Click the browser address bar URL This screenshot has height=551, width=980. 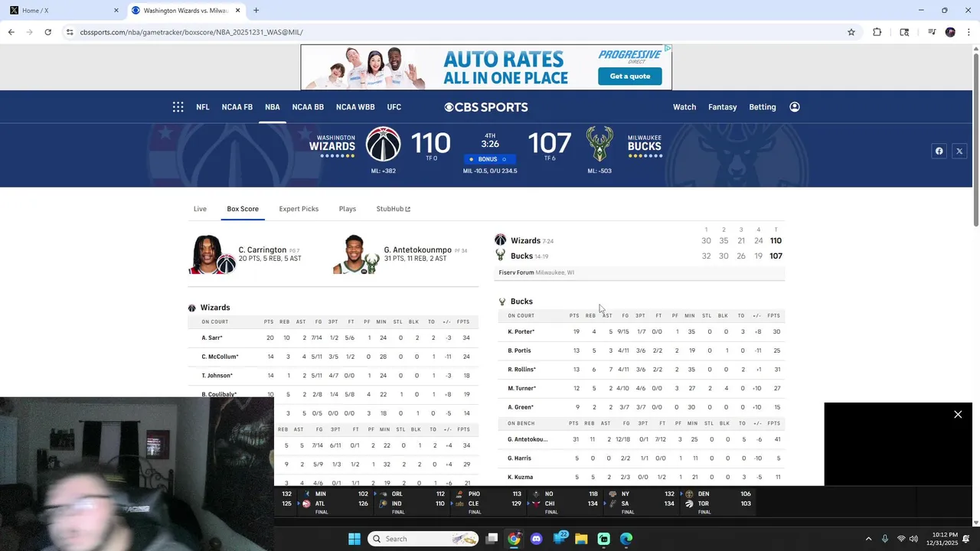191,32
